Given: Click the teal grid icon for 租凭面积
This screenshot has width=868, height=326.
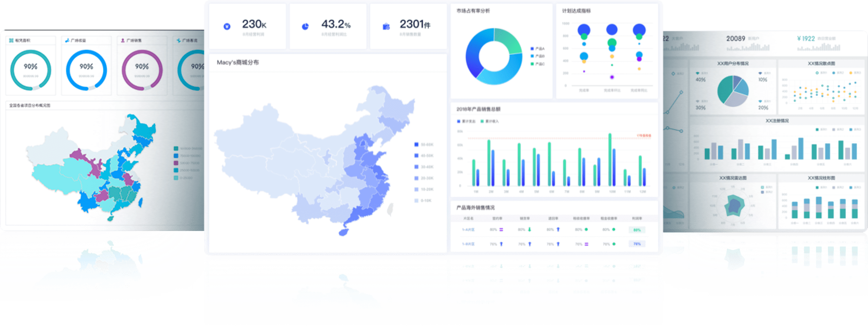Looking at the screenshot, I should [x=11, y=40].
